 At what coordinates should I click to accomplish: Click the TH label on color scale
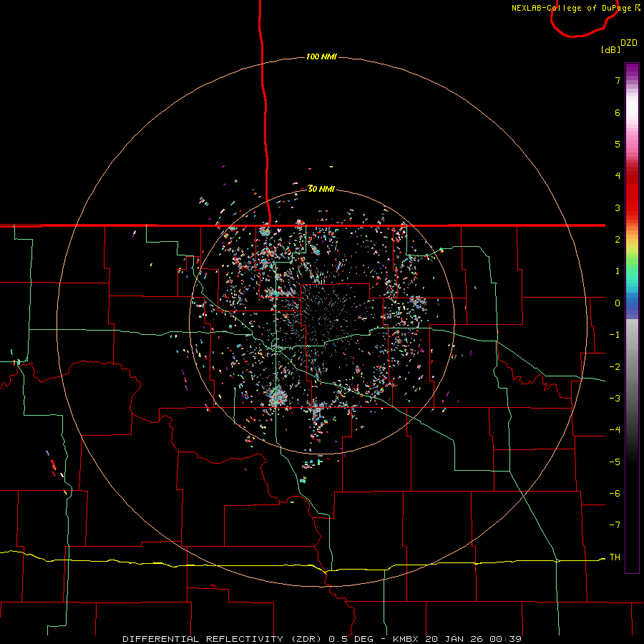tap(615, 557)
